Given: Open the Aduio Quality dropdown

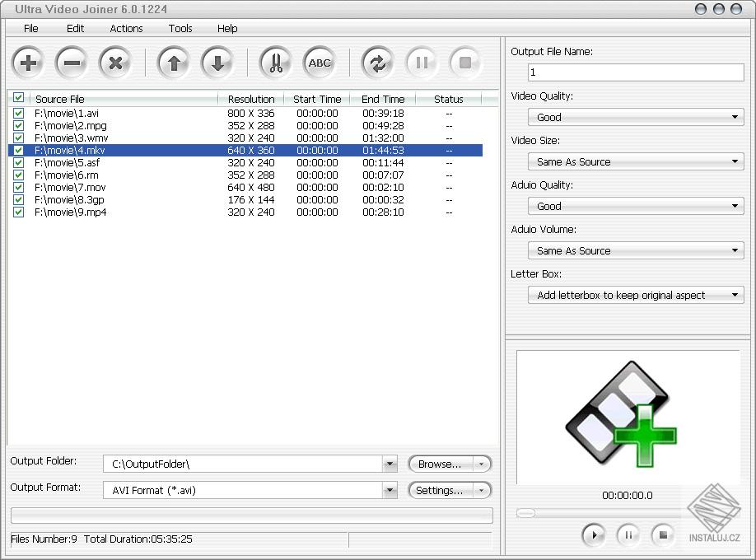Looking at the screenshot, I should [636, 206].
